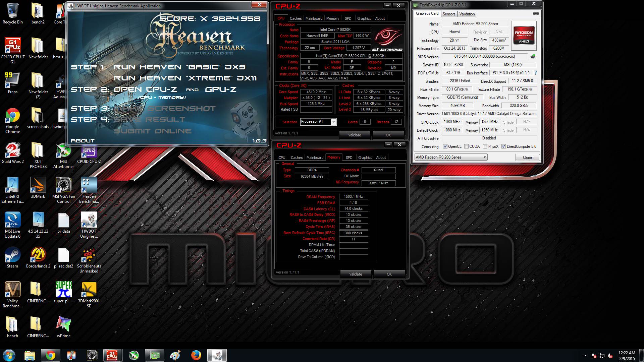Launch Intel Extreme Tuning utility shortcut
Image resolution: width=644 pixels, height=362 pixels.
12,190
